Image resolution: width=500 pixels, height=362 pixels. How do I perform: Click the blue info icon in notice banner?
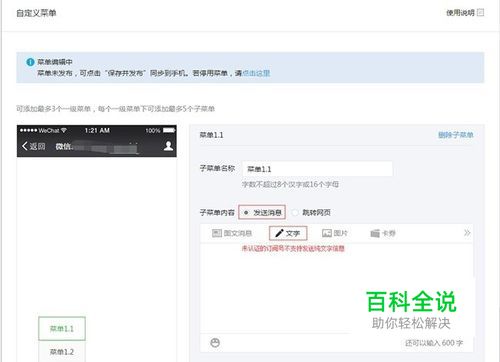[30, 62]
